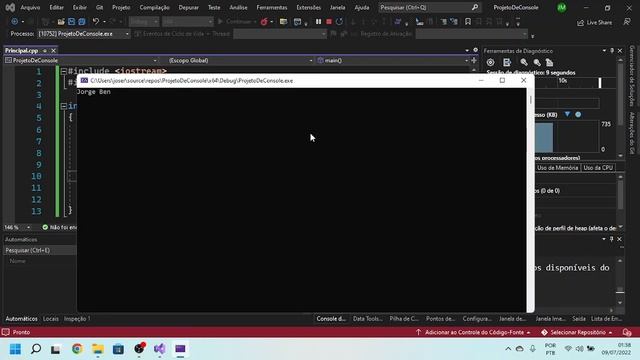Open the Depurar menu
Image resolution: width=640 pixels, height=360 pixels.
(188, 7)
